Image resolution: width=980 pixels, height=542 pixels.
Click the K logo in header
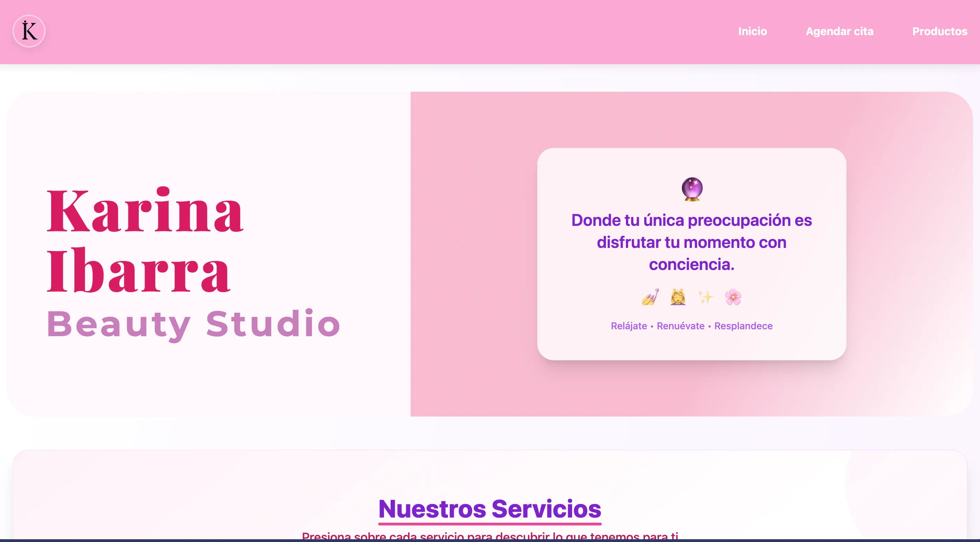coord(29,31)
